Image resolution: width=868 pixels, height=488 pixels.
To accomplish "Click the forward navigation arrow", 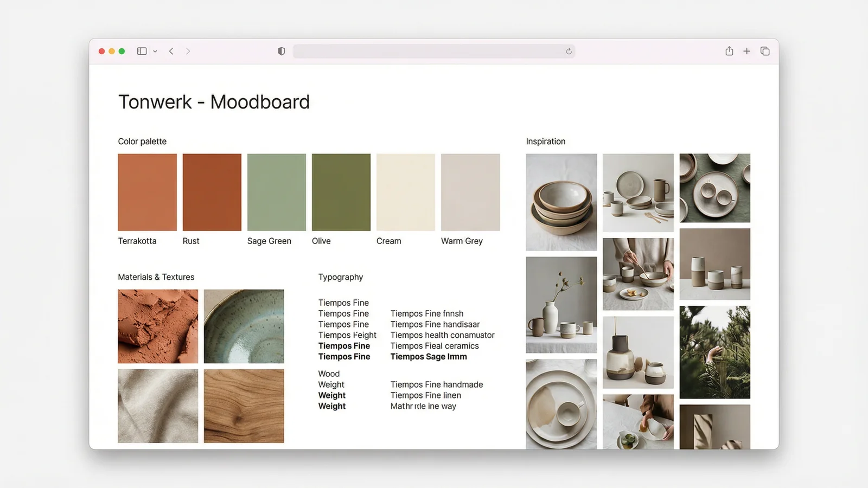I will 188,51.
